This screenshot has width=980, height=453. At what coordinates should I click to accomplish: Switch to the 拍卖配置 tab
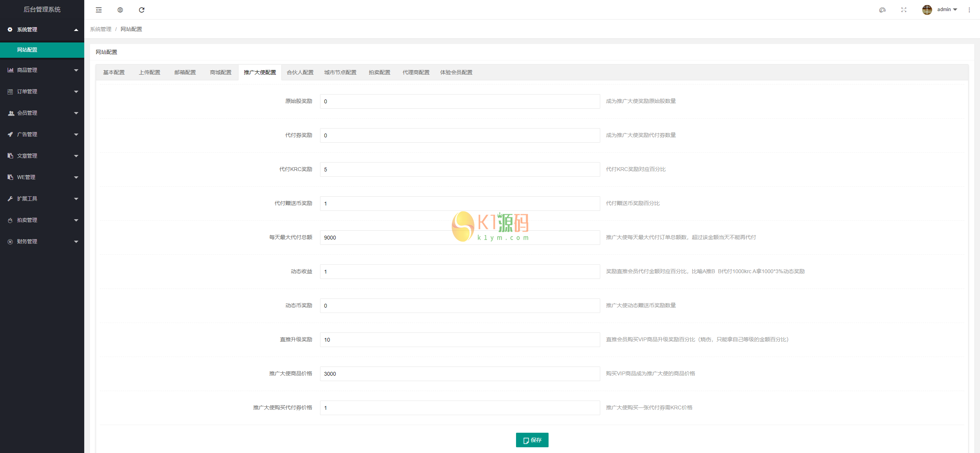pos(379,72)
